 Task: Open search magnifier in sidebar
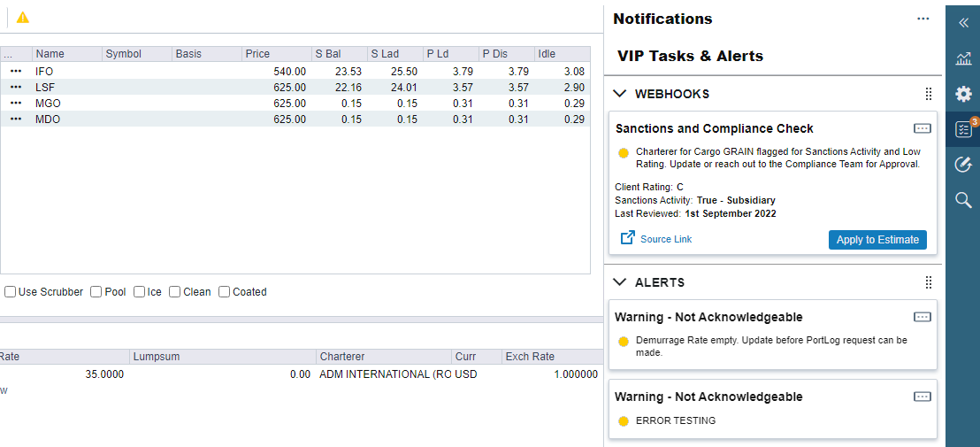point(963,200)
